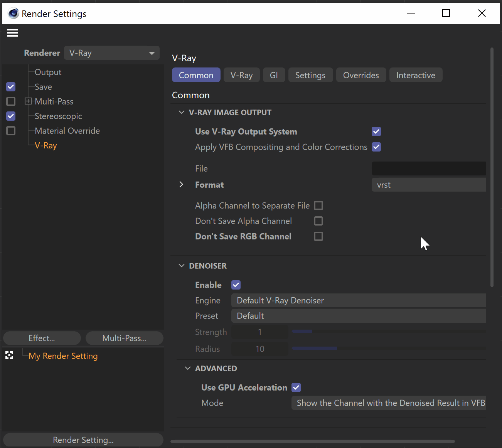Viewport: 502px width, 448px height.
Task: Click the Effect... button
Action: [x=42, y=338]
